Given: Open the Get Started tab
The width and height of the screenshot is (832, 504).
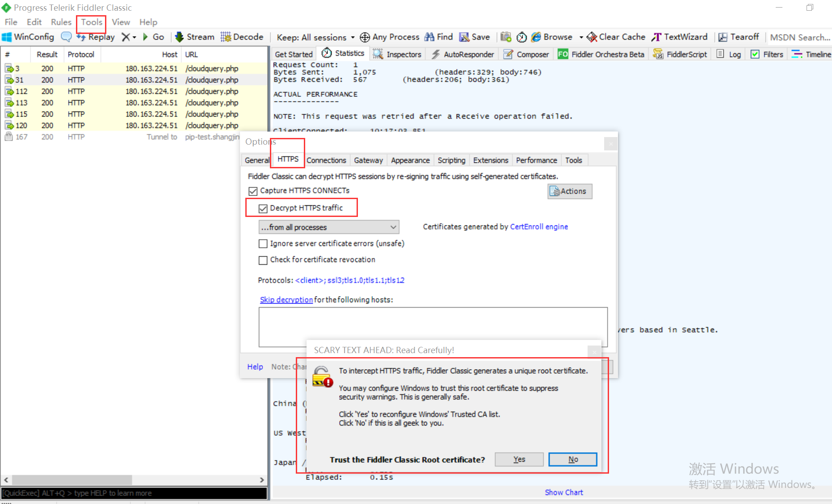Looking at the screenshot, I should click(294, 54).
